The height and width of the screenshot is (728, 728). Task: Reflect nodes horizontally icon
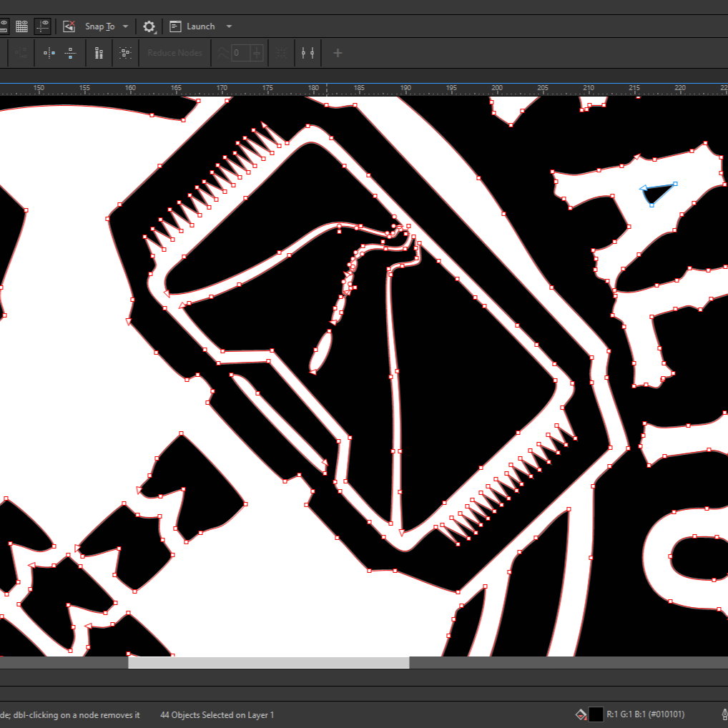point(49,53)
